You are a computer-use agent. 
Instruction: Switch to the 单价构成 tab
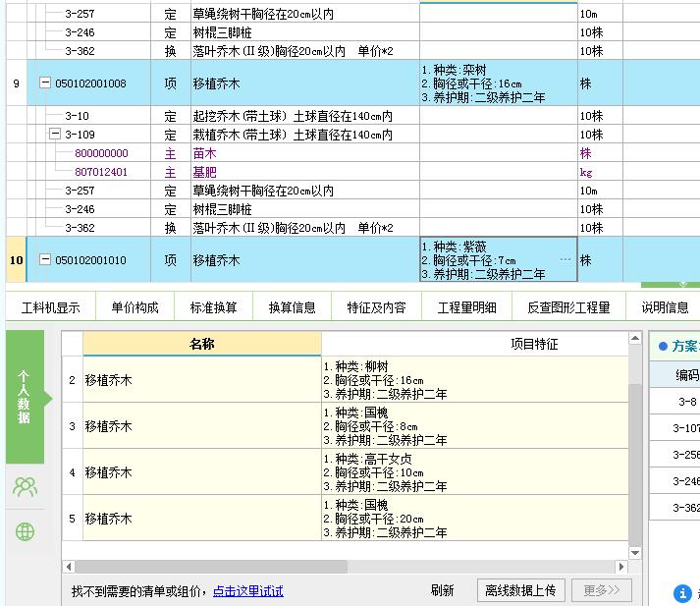135,307
